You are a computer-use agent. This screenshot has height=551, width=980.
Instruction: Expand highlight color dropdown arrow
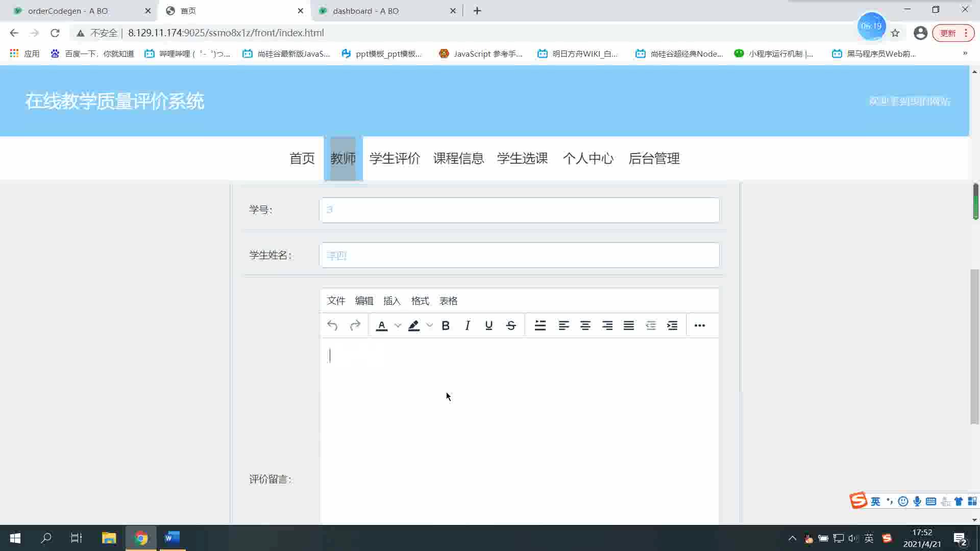(x=430, y=325)
